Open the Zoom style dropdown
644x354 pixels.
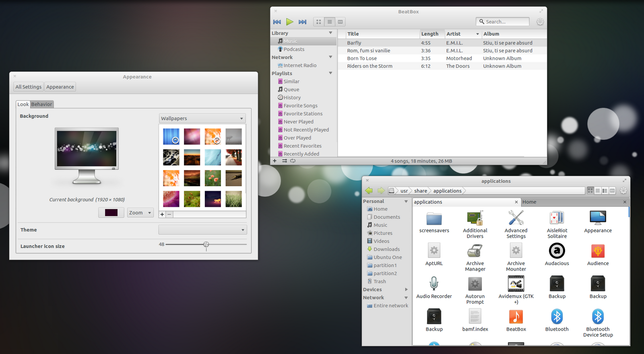140,213
